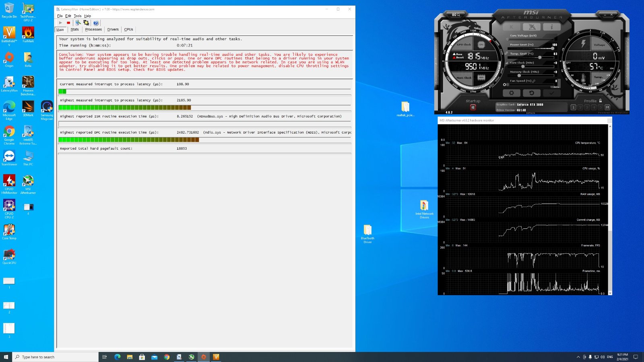Viewport: 644px width, 362px height.
Task: Expand the hidden system tray icons chevron
Action: pyautogui.click(x=578, y=357)
